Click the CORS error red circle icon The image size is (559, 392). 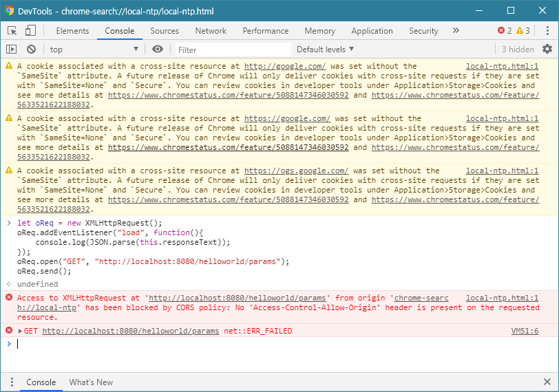9,297
